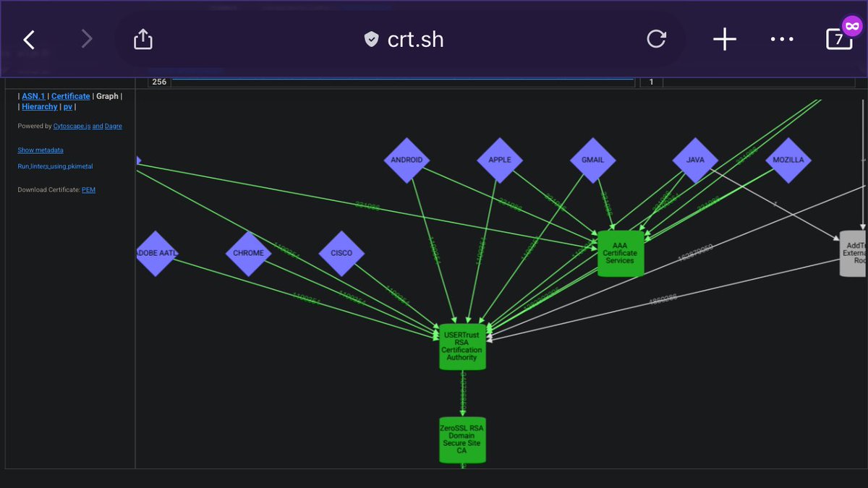Viewport: 868px width, 488px height.
Task: Open the Certificate view link
Action: coord(71,96)
